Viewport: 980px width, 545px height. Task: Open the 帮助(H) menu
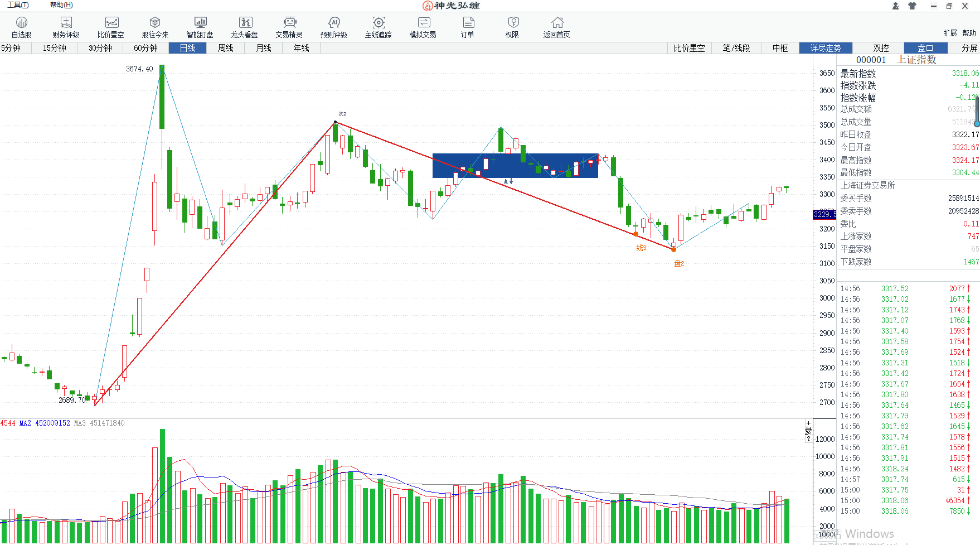pos(61,5)
